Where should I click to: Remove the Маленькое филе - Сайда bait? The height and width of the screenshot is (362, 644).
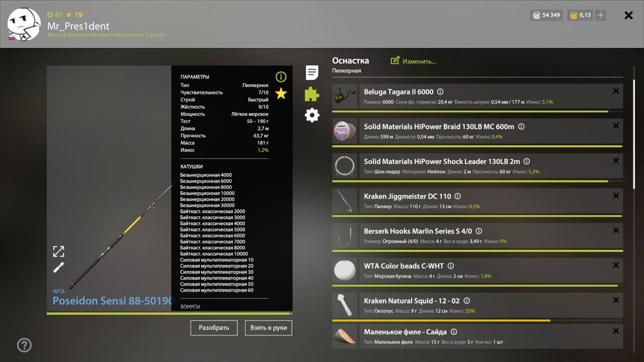click(x=616, y=331)
